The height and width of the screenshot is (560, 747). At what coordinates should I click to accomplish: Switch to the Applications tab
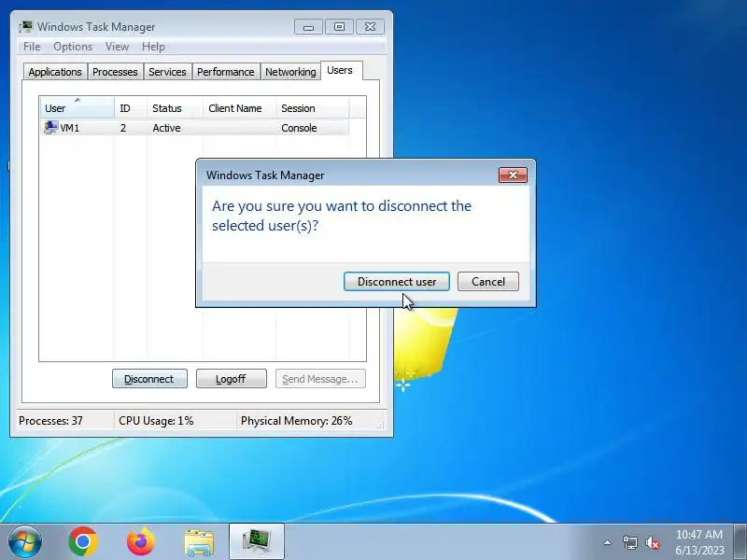(x=55, y=72)
